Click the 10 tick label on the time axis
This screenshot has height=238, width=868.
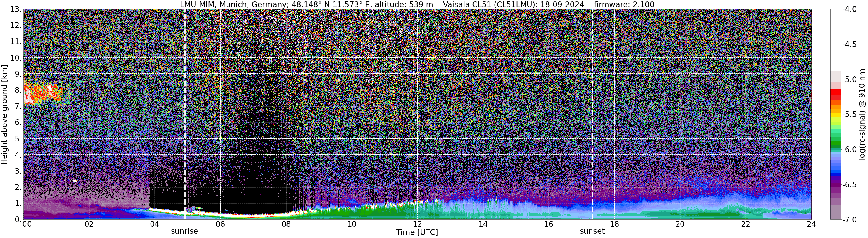pos(352,224)
